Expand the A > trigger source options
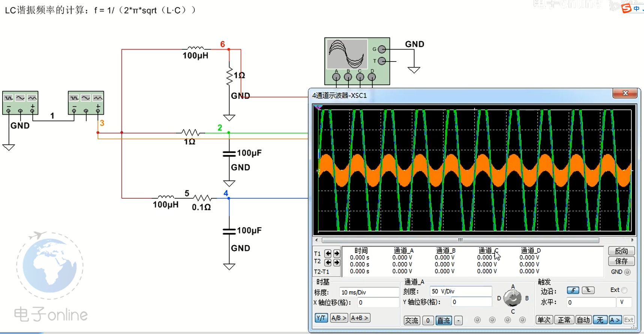Image resolution: width=644 pixels, height=334 pixels. pos(615,320)
